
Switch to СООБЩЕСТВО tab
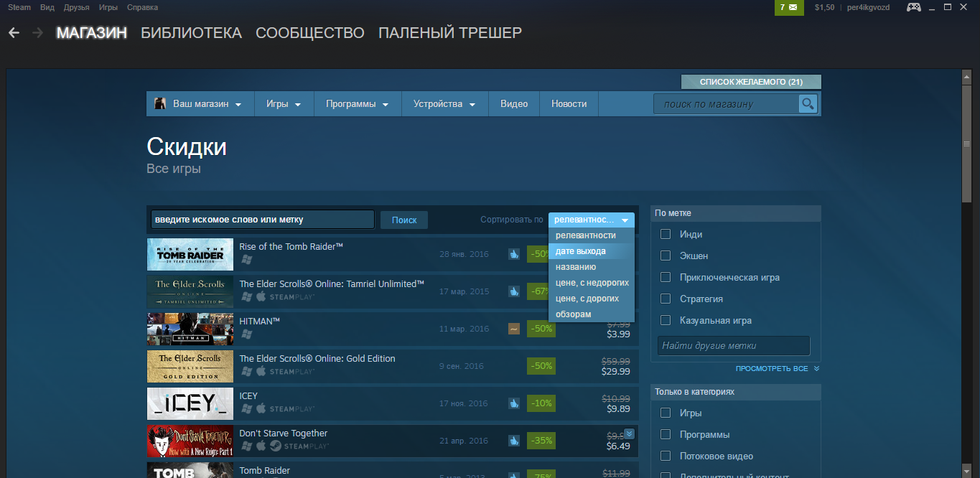310,33
